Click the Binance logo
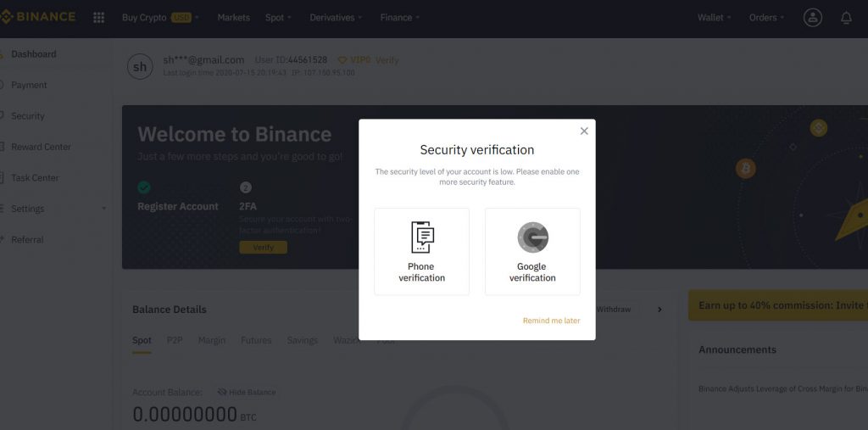Viewport: 868px width, 430px height. click(x=37, y=17)
